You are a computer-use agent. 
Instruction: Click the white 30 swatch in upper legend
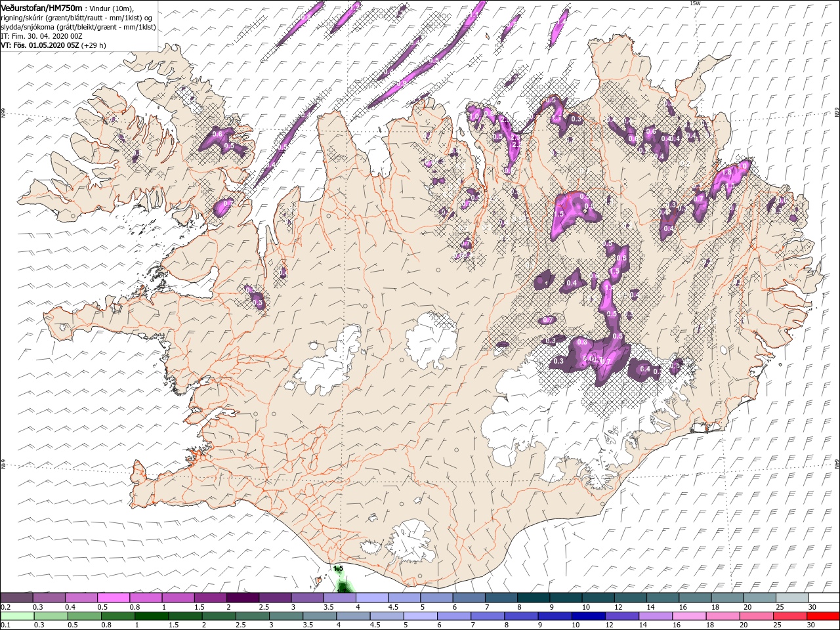point(824,598)
